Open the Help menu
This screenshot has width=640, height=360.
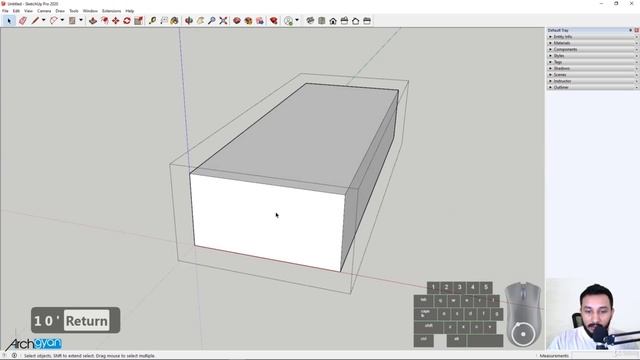tap(130, 11)
